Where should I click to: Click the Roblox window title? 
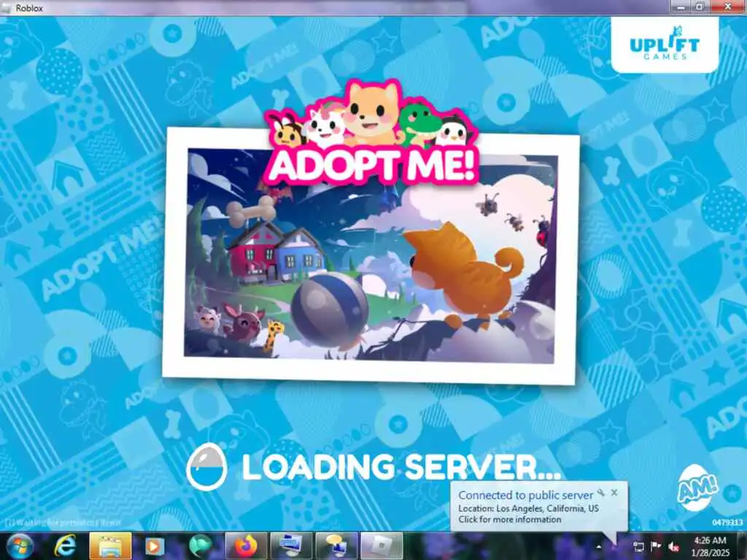coord(29,8)
